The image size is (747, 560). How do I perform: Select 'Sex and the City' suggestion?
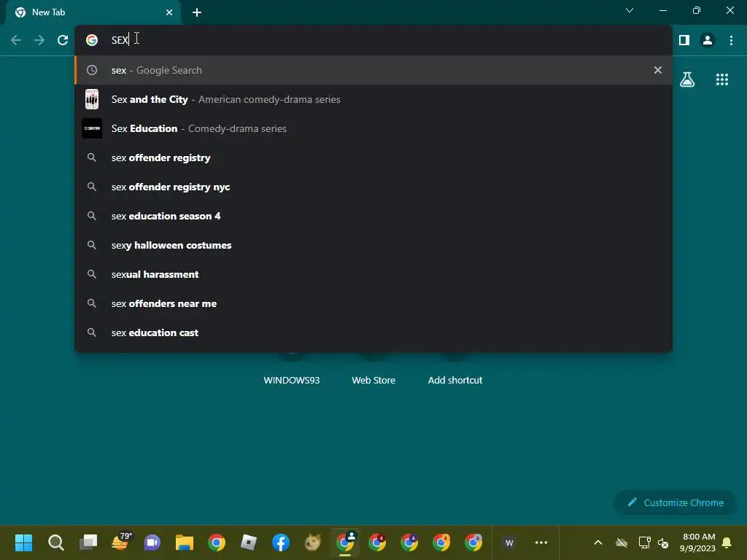click(373, 99)
